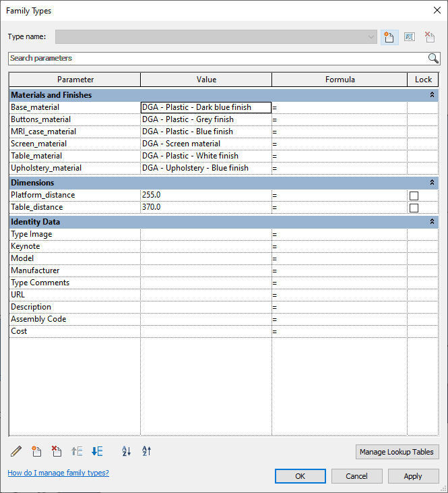This screenshot has height=493, width=448.
Task: Collapse the Identity Data group
Action: click(x=432, y=222)
